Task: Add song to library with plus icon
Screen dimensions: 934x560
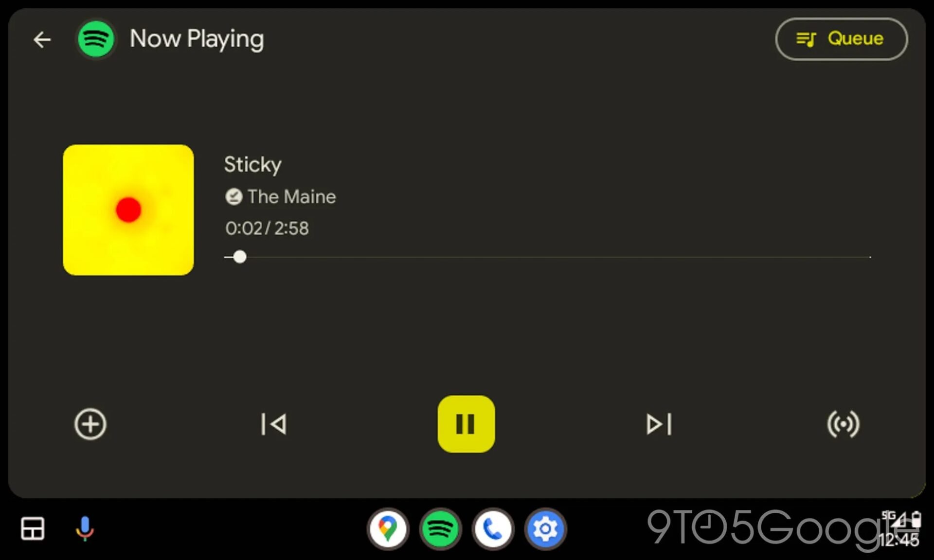Action: coord(90,423)
